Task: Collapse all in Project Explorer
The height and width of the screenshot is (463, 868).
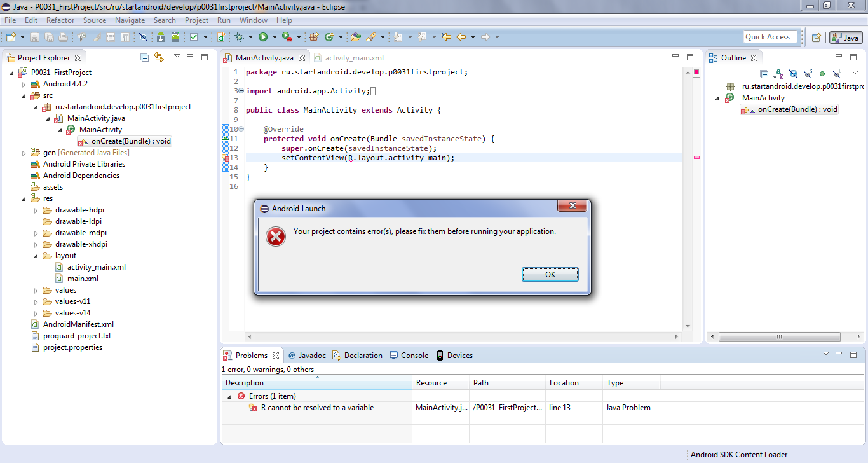Action: pyautogui.click(x=145, y=57)
